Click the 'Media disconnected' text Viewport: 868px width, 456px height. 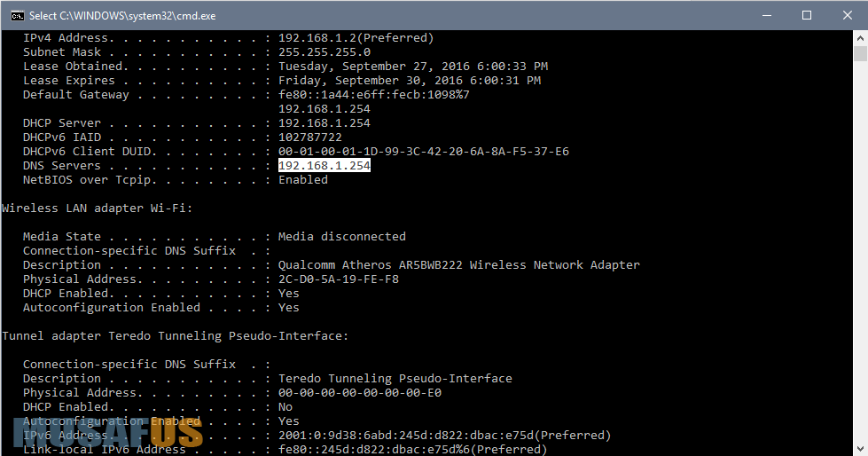341,237
